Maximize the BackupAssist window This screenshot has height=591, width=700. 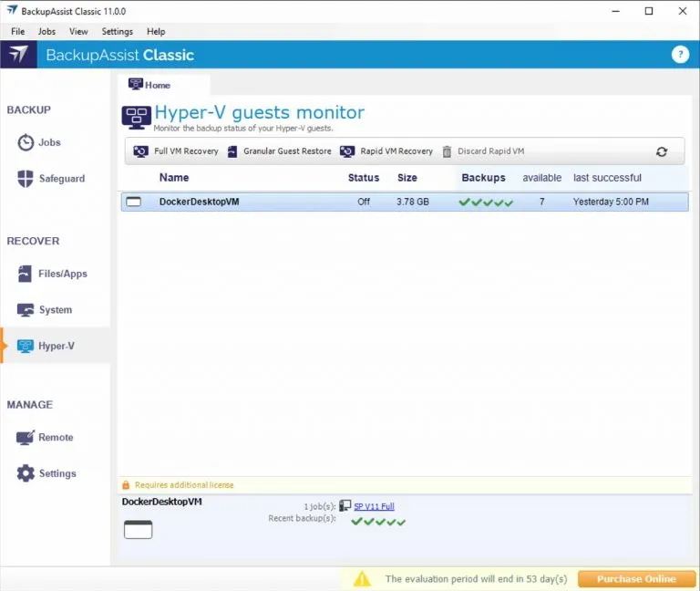tap(649, 11)
